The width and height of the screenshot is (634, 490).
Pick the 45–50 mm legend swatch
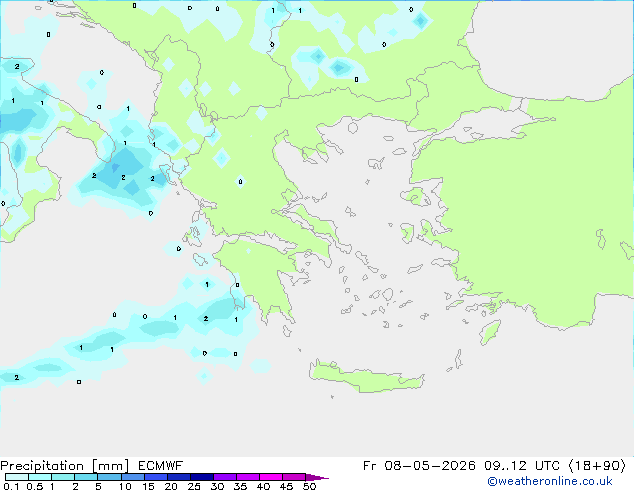(294, 477)
